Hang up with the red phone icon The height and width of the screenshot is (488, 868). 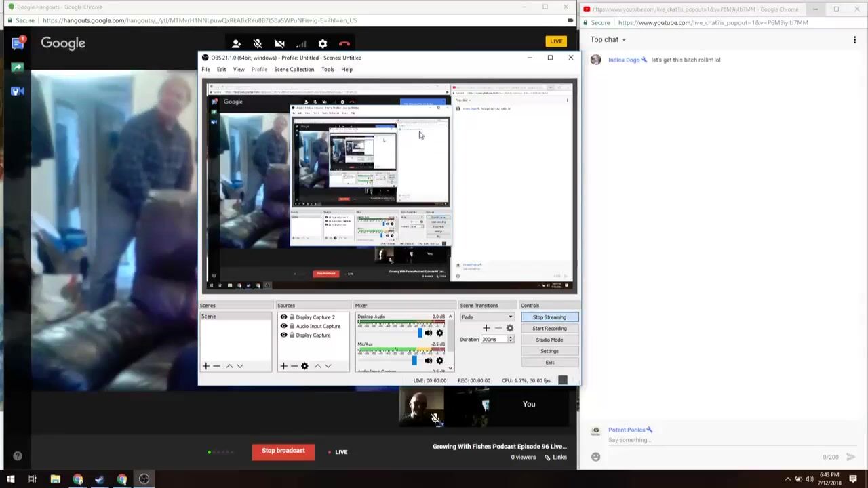pos(344,44)
